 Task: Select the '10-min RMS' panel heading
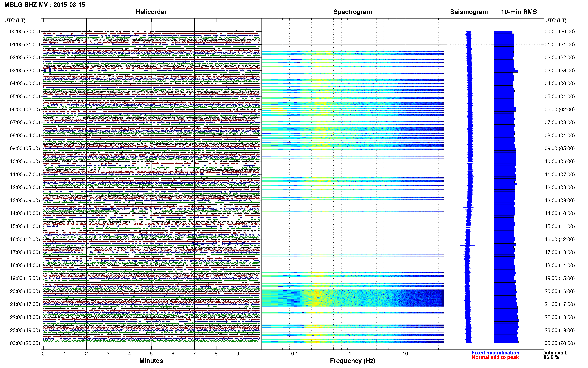(519, 12)
